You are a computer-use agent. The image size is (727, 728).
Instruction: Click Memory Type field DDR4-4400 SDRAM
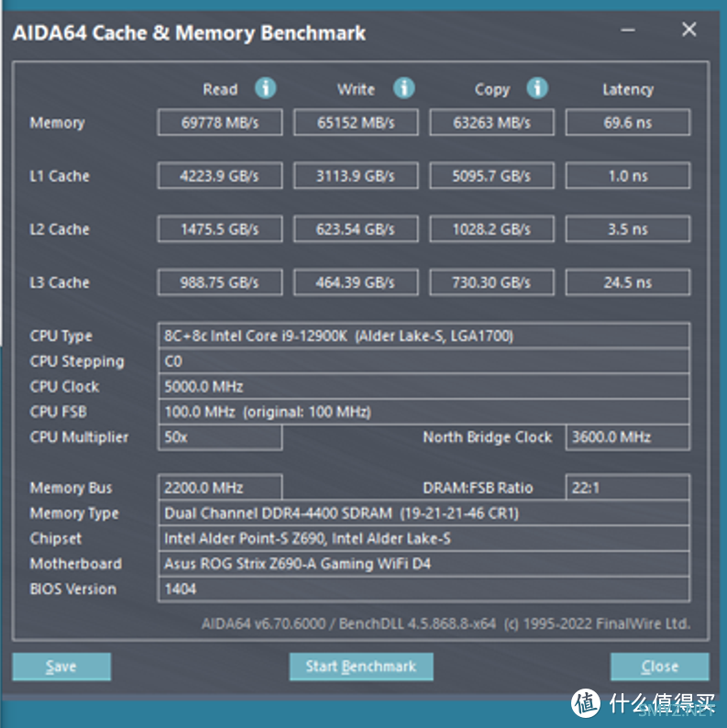424,513
